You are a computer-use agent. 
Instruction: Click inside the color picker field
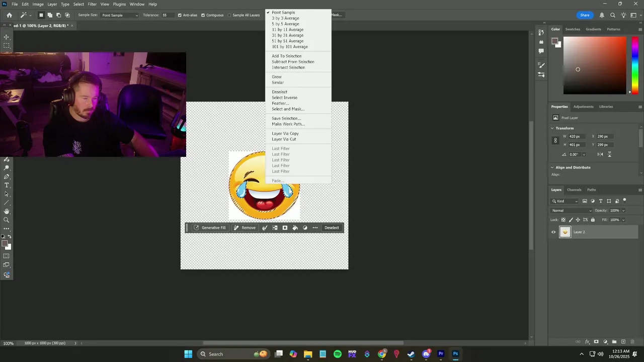pos(595,65)
